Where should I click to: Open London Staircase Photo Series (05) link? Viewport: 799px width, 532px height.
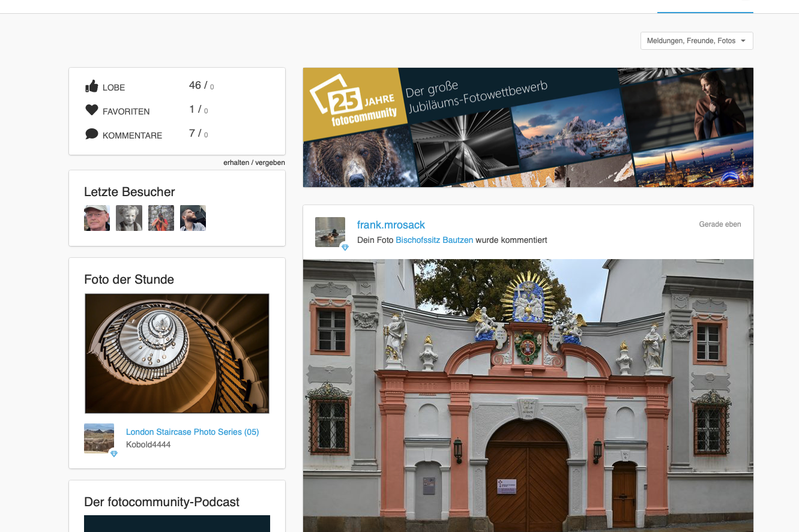coord(192,432)
